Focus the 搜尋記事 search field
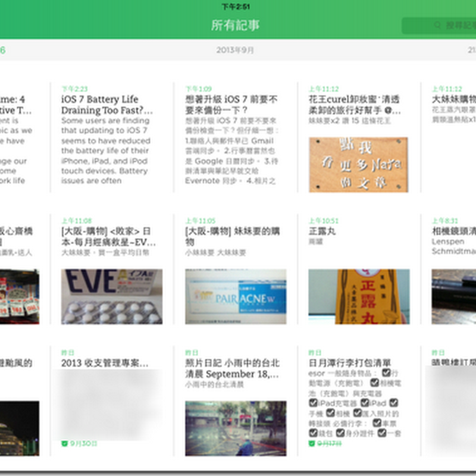 (439, 26)
